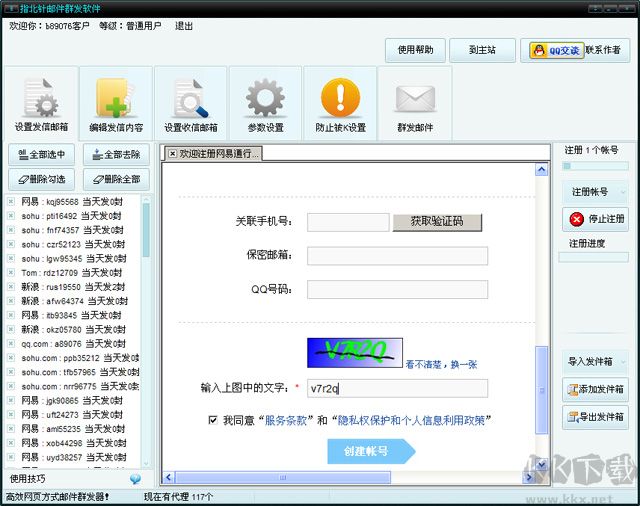This screenshot has width=640, height=506.
Task: Select row 网易 itb93845
Action: click(x=74, y=315)
